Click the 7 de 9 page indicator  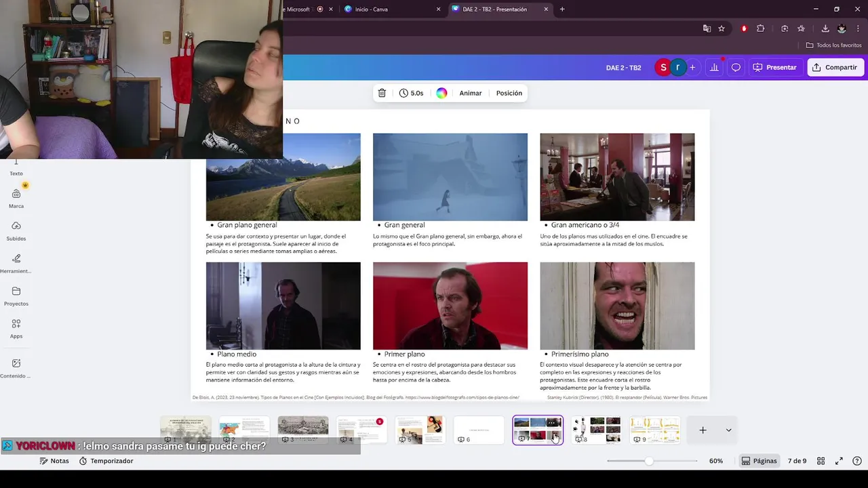coord(797,461)
